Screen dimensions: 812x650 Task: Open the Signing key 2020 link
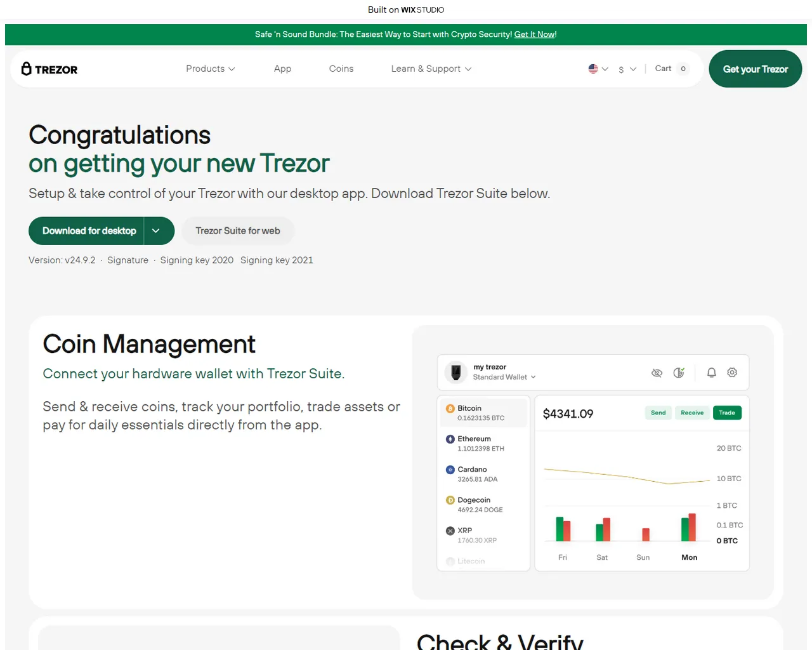click(197, 260)
